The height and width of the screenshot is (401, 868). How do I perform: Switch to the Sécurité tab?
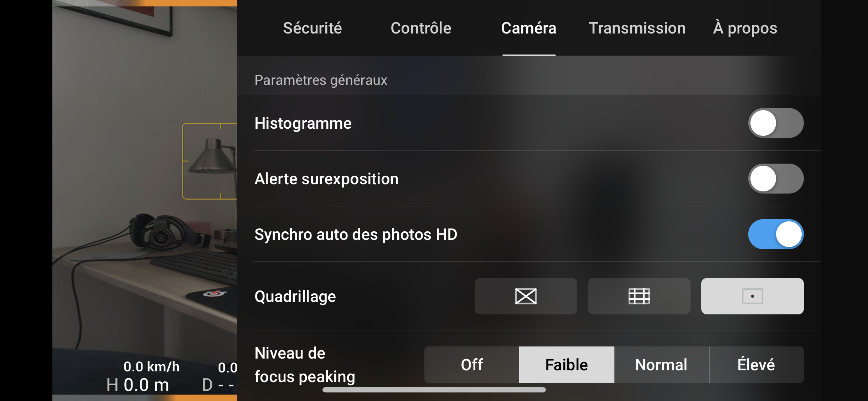click(313, 28)
